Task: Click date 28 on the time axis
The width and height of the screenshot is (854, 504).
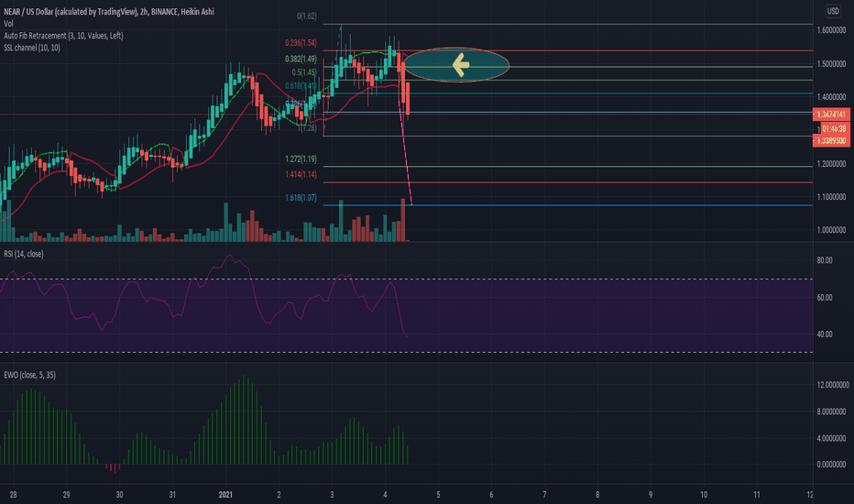Action: pyautogui.click(x=13, y=495)
